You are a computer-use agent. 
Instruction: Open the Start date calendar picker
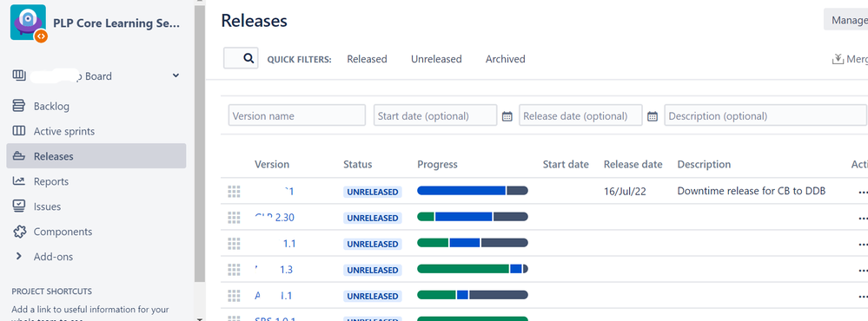tap(507, 116)
